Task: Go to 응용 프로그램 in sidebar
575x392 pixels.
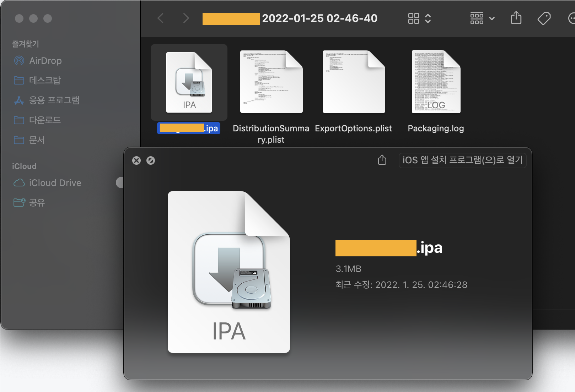Action: tap(54, 100)
